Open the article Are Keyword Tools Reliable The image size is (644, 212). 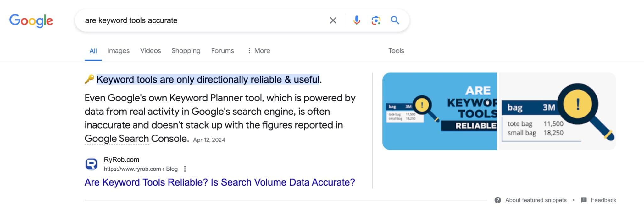(x=219, y=182)
